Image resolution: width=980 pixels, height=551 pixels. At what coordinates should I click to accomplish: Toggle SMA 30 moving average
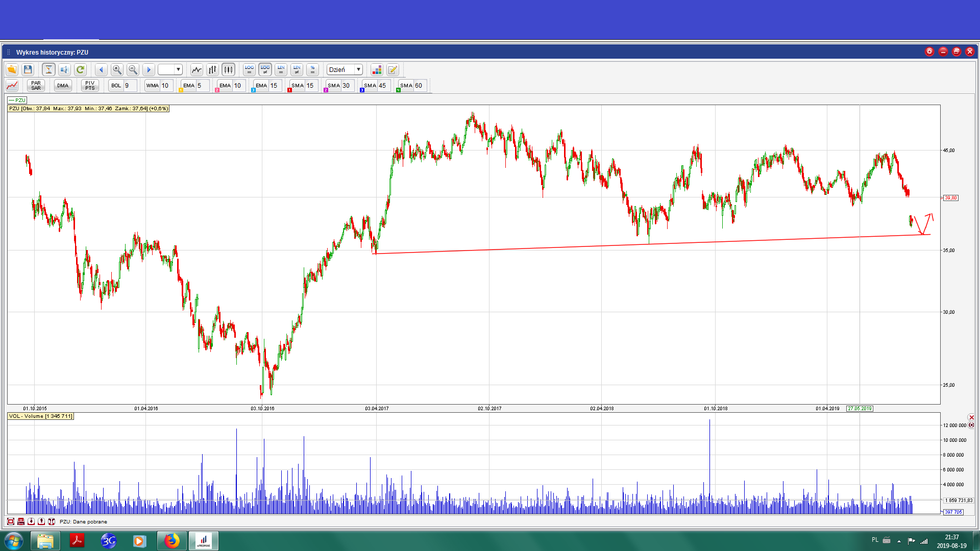pos(334,85)
